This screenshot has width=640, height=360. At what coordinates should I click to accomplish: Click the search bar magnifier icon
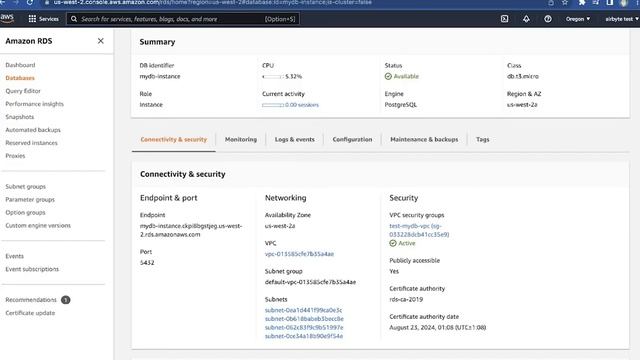pos(74,19)
